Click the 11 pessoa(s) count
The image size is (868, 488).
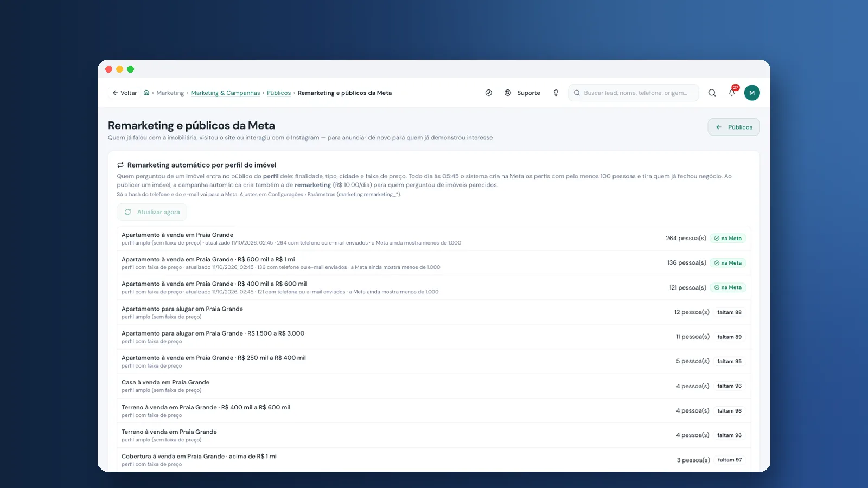pyautogui.click(x=693, y=337)
